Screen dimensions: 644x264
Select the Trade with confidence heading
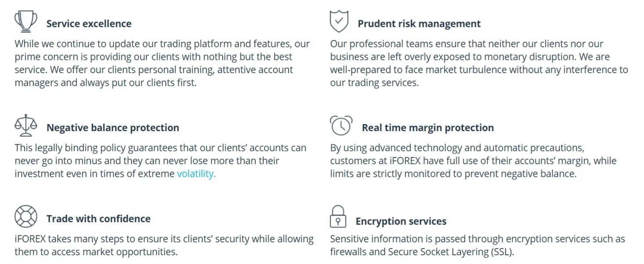[x=98, y=219]
